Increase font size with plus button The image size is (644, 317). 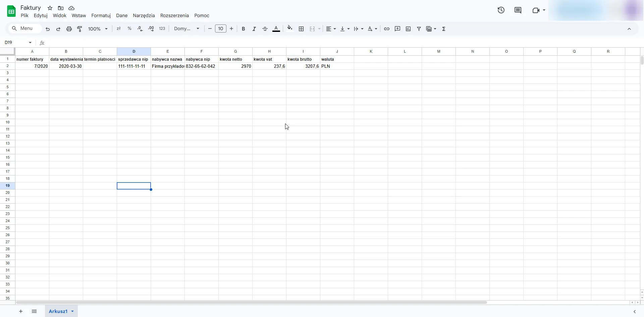(231, 29)
